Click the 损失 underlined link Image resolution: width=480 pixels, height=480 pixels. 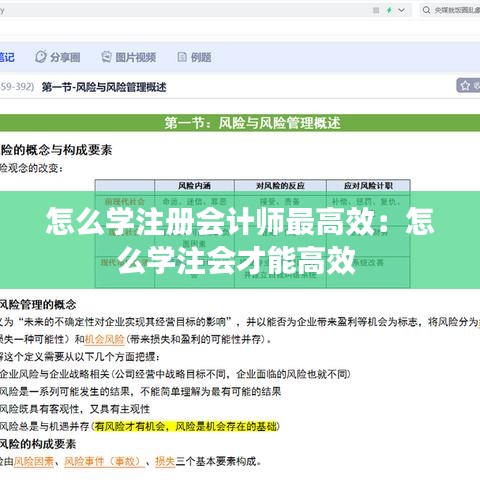165,461
